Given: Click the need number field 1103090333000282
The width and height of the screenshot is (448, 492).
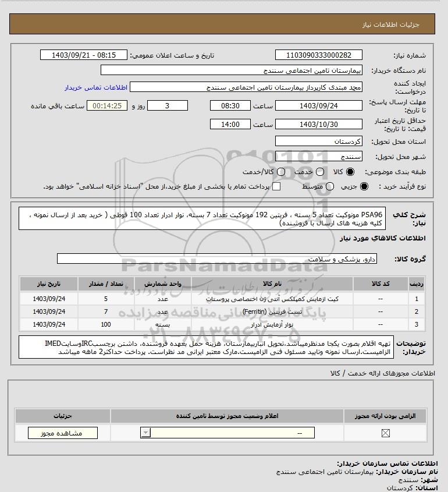Looking at the screenshot, I should click(318, 55).
